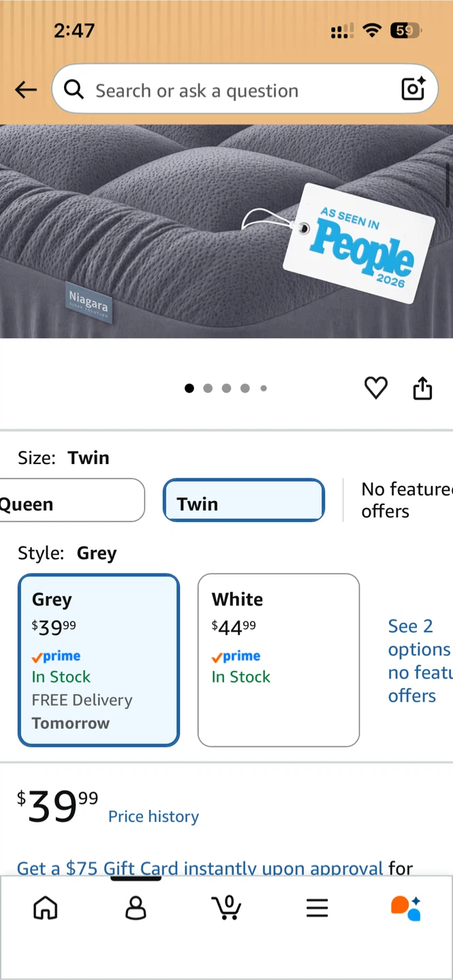This screenshot has height=980, width=453.
Task: Choose the White style at $44.99
Action: click(x=279, y=660)
